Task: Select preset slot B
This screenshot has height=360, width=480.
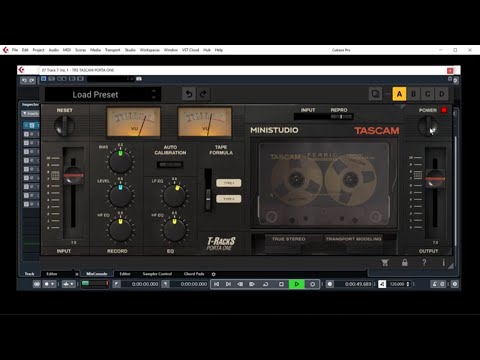Action: pos(414,94)
